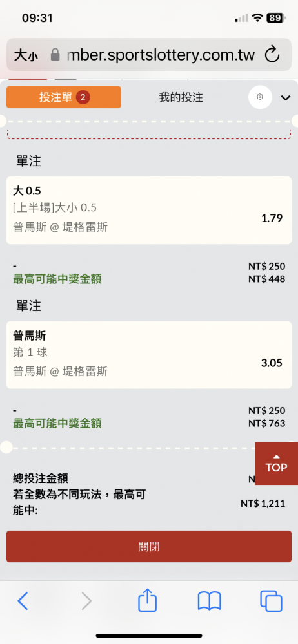Edit the NT$ 250 stake for 第 1 球
The image size is (298, 644).
click(x=267, y=411)
